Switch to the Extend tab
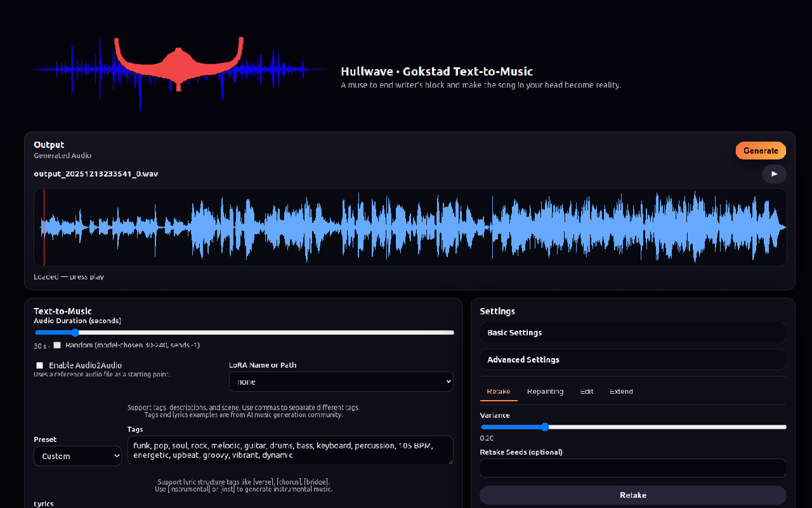 [x=621, y=391]
